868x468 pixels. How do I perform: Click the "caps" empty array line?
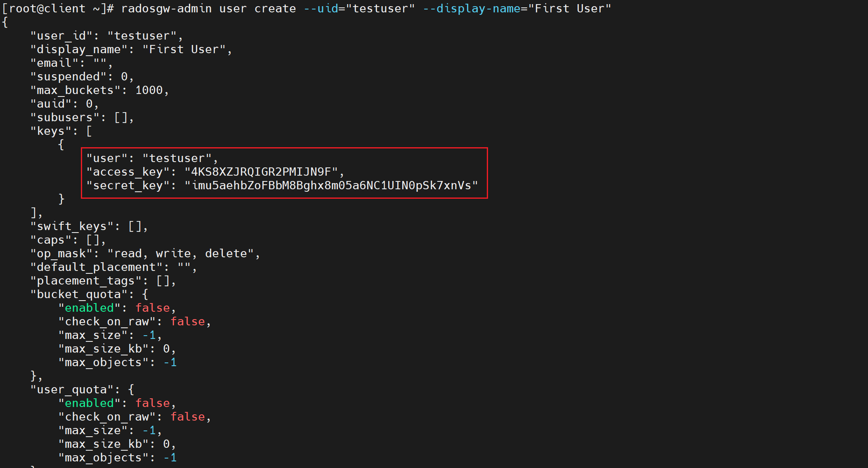[68, 240]
